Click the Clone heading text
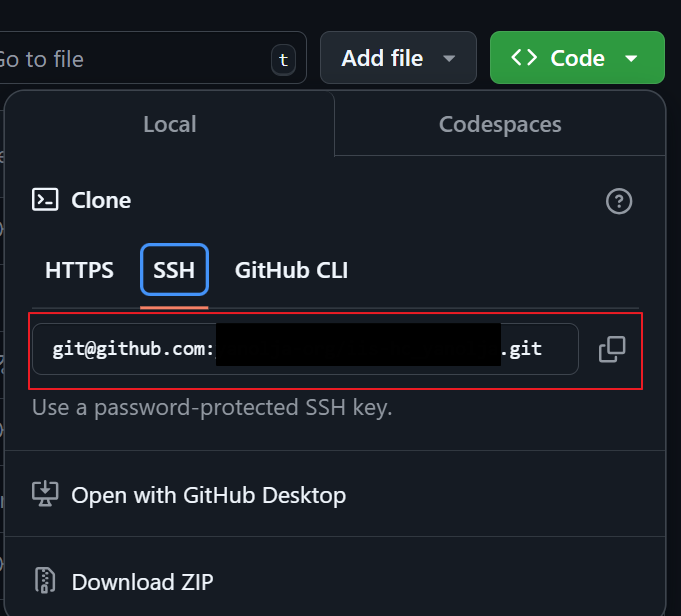The width and height of the screenshot is (681, 616). [101, 200]
